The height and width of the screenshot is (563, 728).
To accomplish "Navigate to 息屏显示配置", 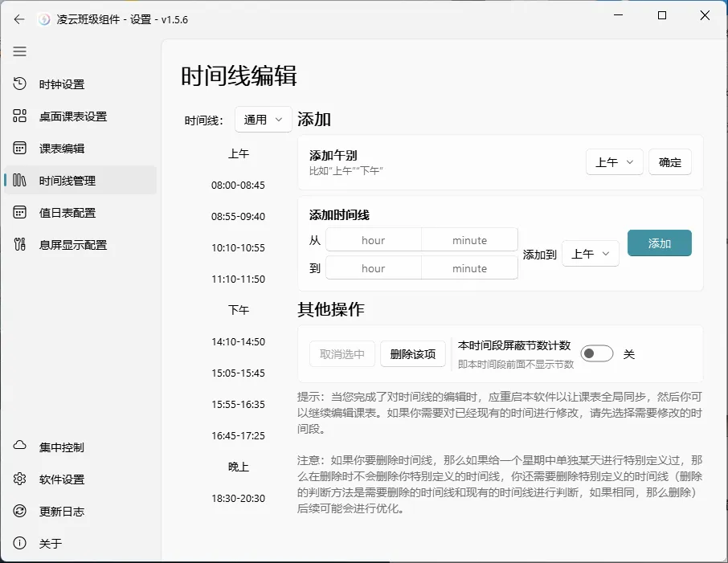I will pyautogui.click(x=80, y=244).
